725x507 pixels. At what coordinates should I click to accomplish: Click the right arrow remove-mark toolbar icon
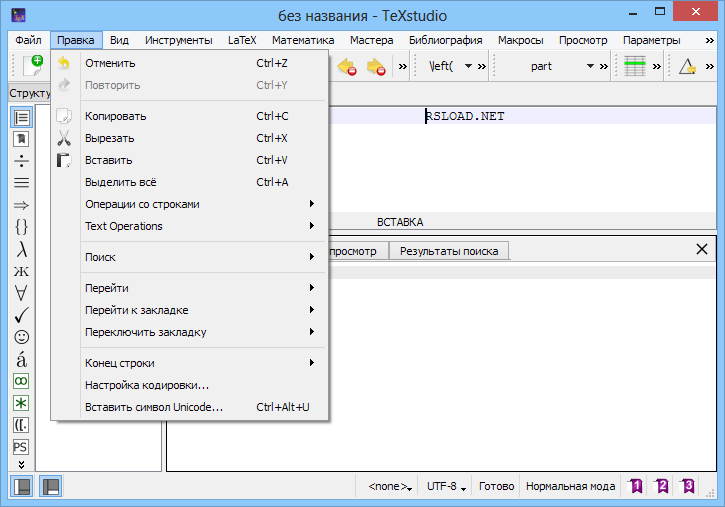click(376, 67)
